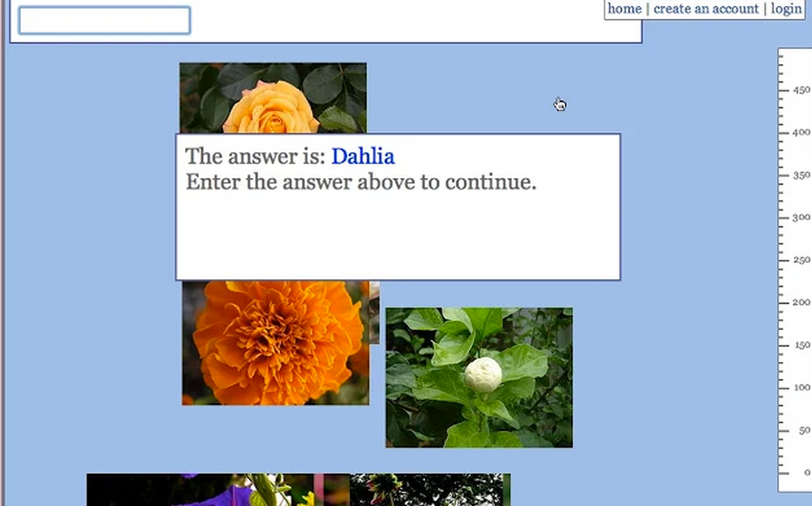
Task: Click the login link
Action: click(785, 9)
